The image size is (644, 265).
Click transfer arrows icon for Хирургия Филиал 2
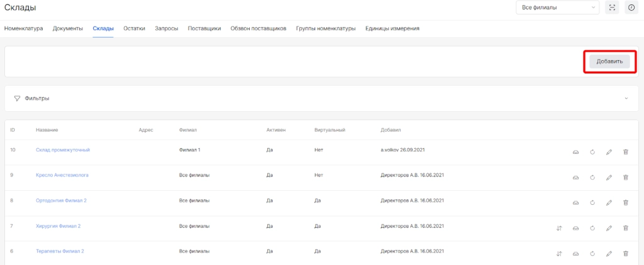click(x=559, y=228)
